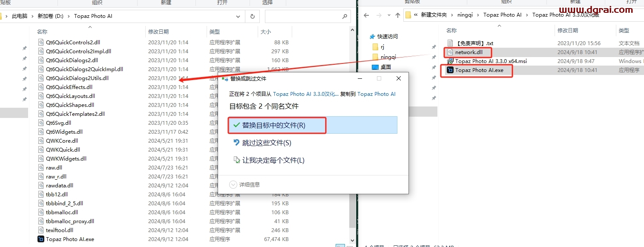Click search magnifier icon in left Explorer
This screenshot has width=644, height=247.
point(345,16)
